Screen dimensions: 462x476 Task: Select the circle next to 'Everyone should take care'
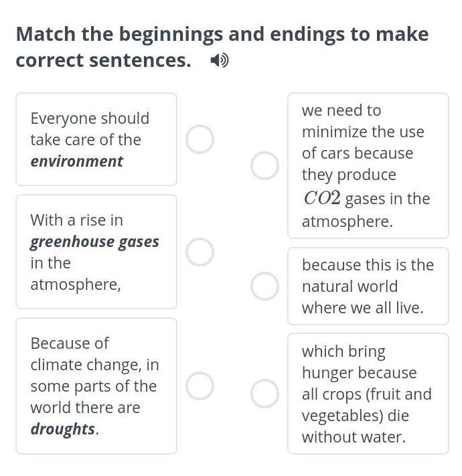(x=200, y=139)
